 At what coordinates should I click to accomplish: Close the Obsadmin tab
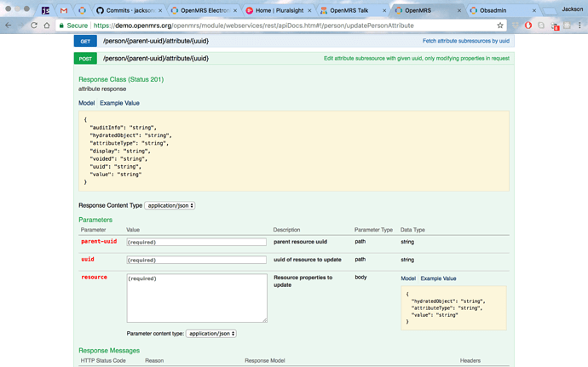point(534,10)
